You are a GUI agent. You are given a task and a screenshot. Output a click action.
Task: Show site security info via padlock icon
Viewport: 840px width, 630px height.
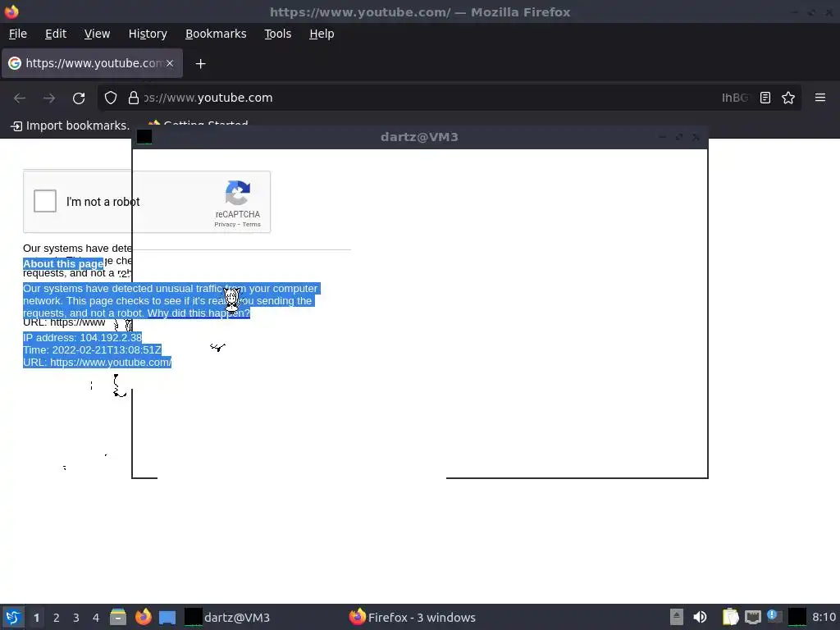pos(134,98)
